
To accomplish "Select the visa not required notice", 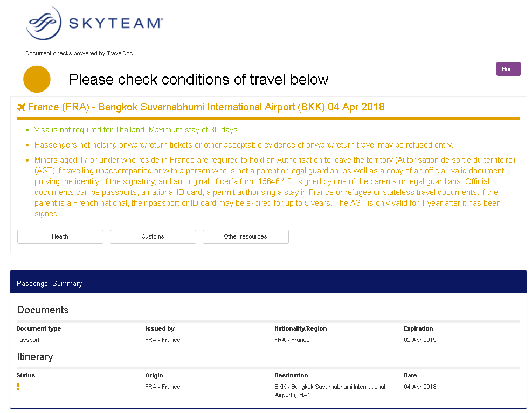I will (x=137, y=130).
